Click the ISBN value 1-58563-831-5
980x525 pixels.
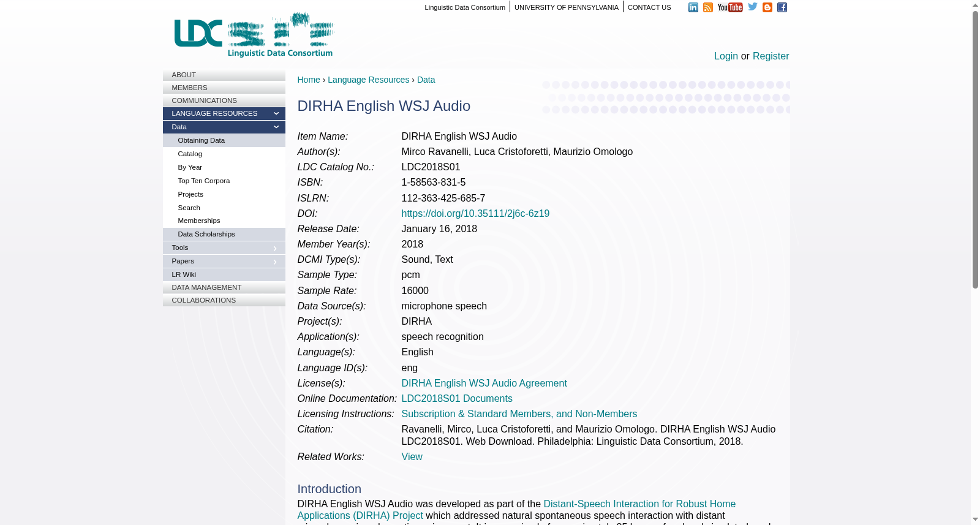[433, 183]
